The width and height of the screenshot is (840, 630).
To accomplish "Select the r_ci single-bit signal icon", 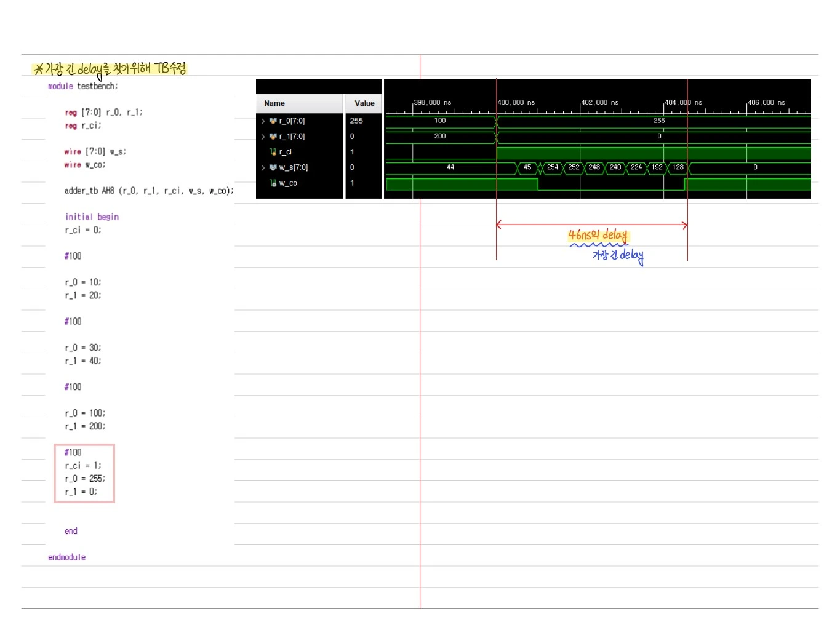I will (x=273, y=152).
